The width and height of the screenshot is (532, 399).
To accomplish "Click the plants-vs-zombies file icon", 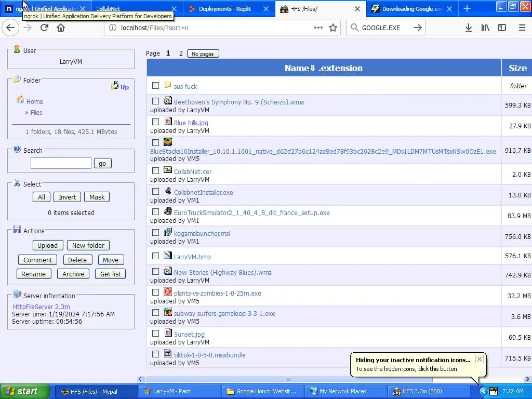I will pos(168,292).
